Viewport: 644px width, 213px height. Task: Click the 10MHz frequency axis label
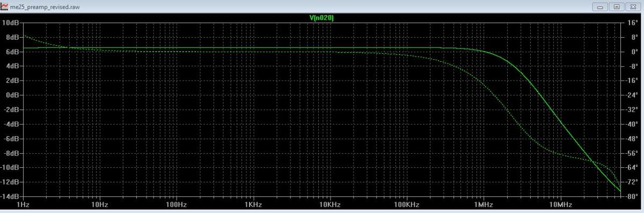click(559, 205)
